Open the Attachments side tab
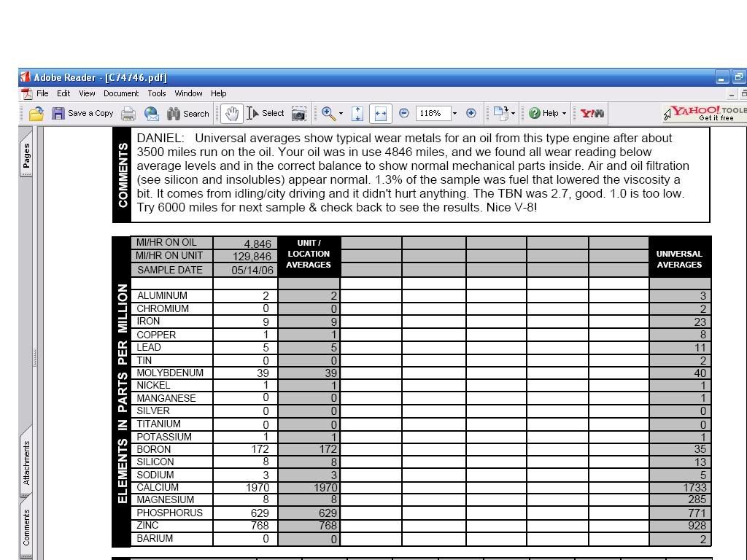The height and width of the screenshot is (560, 747). 26,462
